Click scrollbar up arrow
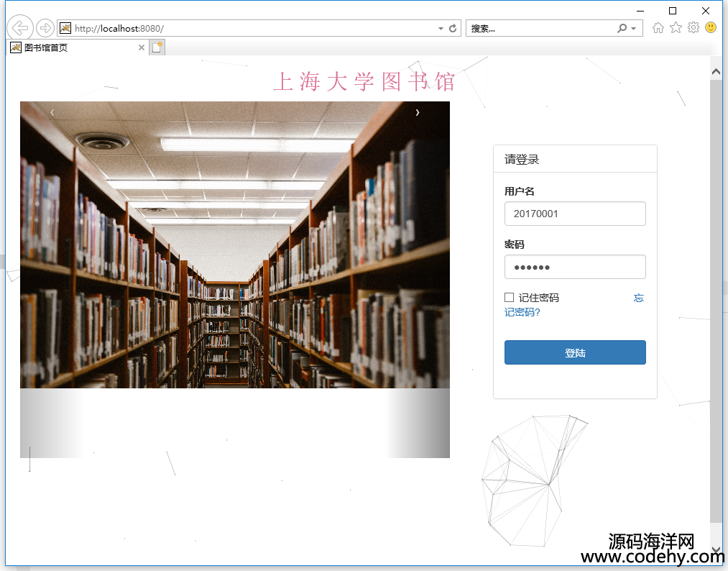This screenshot has height=571, width=728. pos(716,71)
